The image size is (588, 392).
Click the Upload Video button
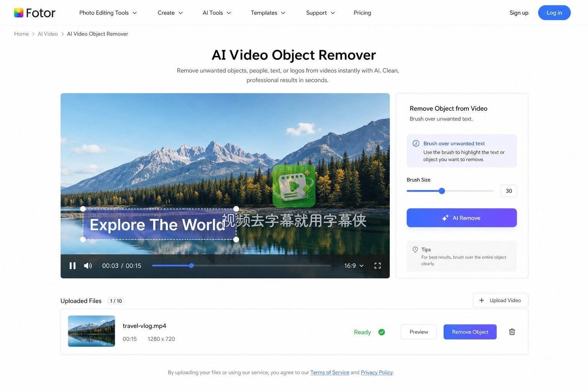click(500, 301)
